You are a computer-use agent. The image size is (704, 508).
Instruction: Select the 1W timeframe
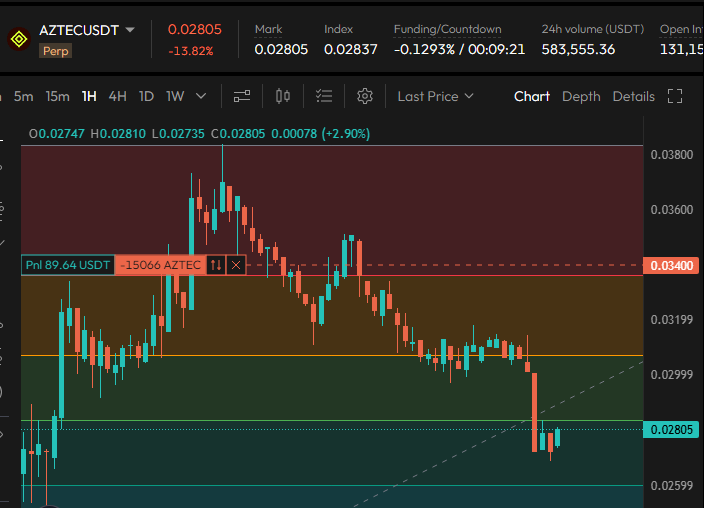175,96
